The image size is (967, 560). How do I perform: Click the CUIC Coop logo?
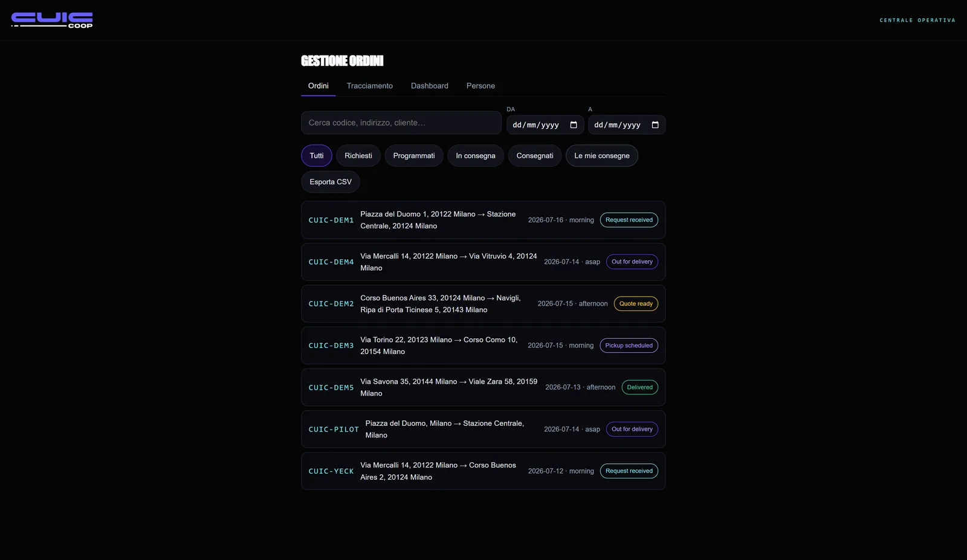coord(52,20)
